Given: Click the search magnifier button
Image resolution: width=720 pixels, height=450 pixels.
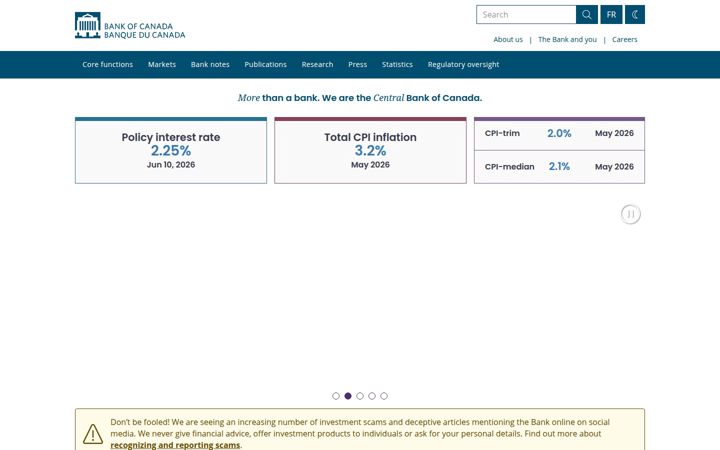Looking at the screenshot, I should tap(587, 15).
